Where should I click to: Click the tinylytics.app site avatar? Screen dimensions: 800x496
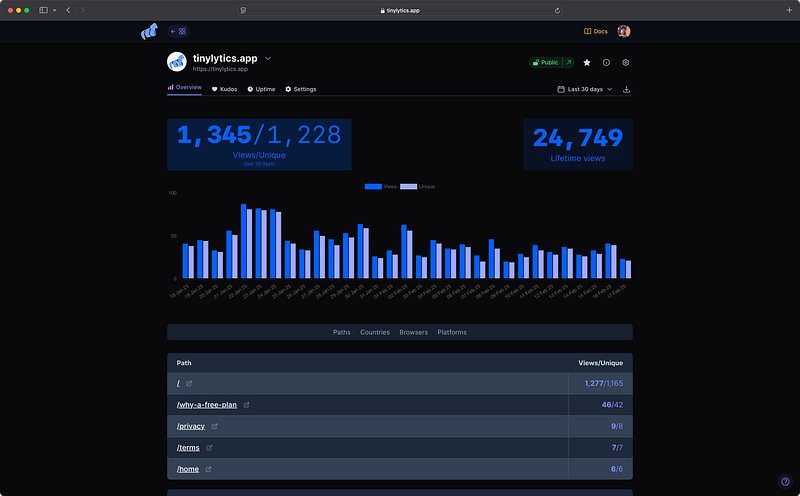pos(177,62)
